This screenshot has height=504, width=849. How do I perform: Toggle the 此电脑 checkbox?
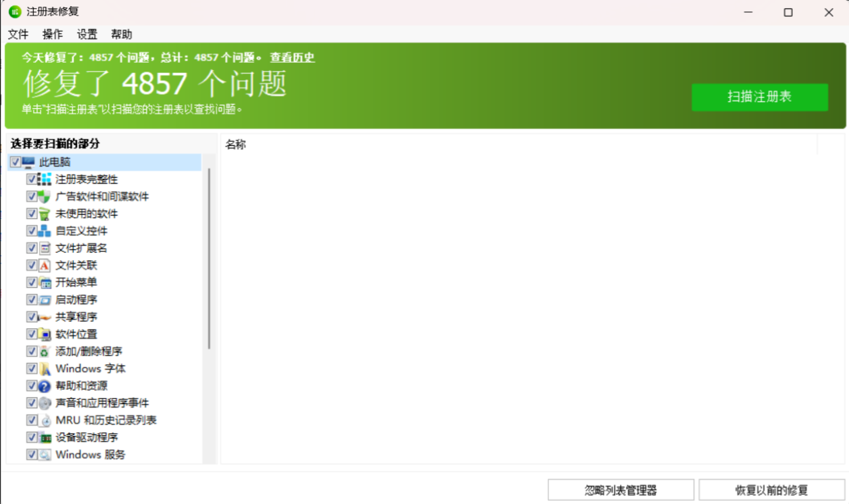pos(16,162)
